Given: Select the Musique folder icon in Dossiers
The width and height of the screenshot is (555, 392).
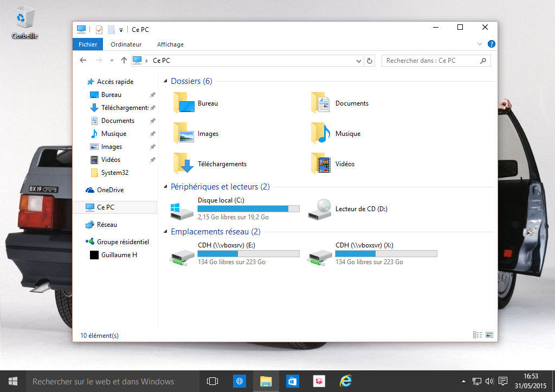Looking at the screenshot, I should pos(321,133).
